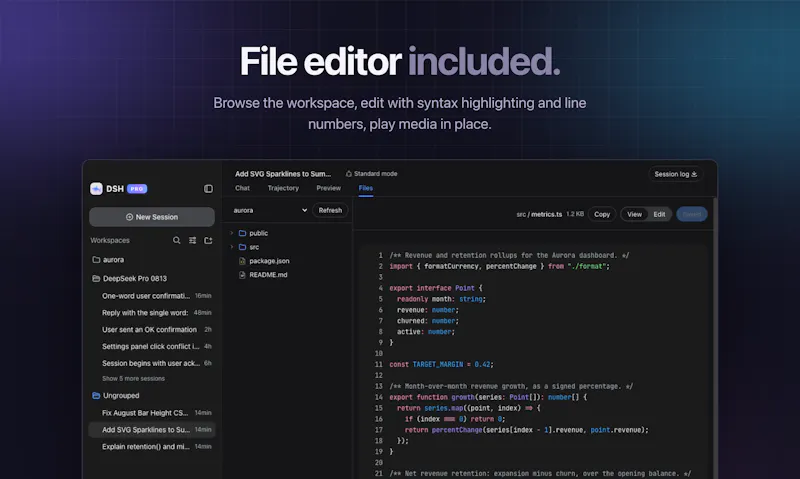800x479 pixels.
Task: Click the Standard mode label
Action: [x=376, y=173]
